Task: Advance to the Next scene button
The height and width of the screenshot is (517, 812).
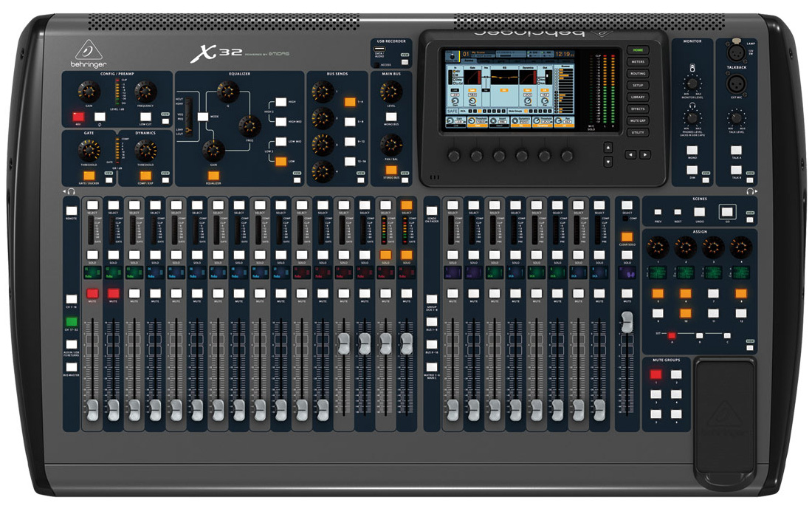Action: (x=678, y=213)
